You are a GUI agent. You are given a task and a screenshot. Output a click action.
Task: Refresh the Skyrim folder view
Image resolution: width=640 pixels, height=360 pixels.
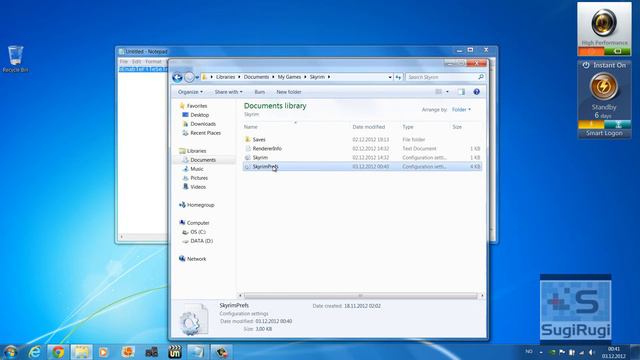[x=398, y=77]
